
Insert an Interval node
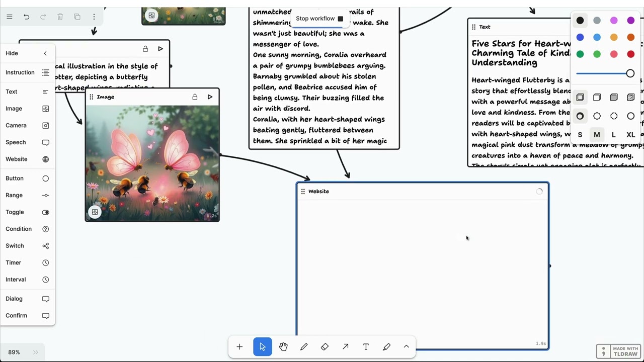pyautogui.click(x=28, y=280)
